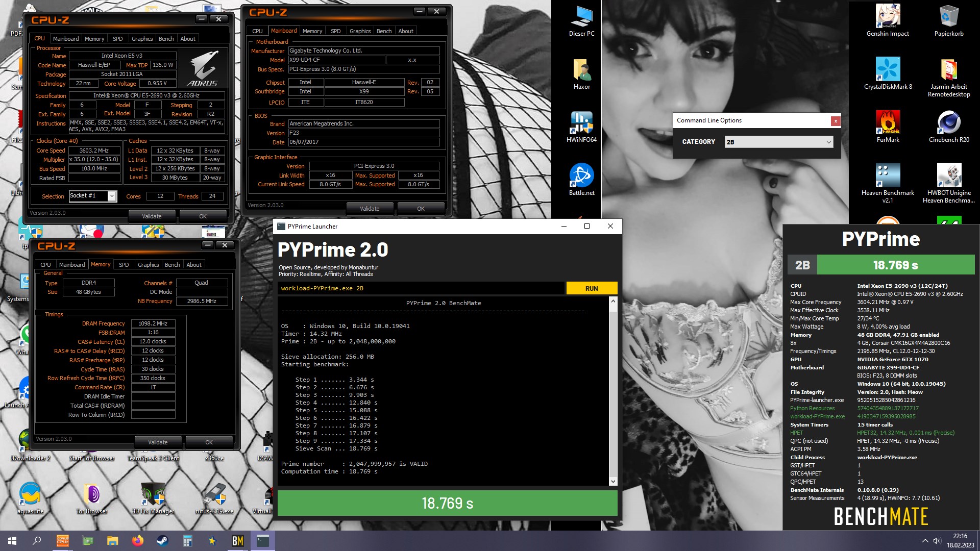
Task: Click Validate in CPU-Z Mainboard window
Action: [x=370, y=209]
